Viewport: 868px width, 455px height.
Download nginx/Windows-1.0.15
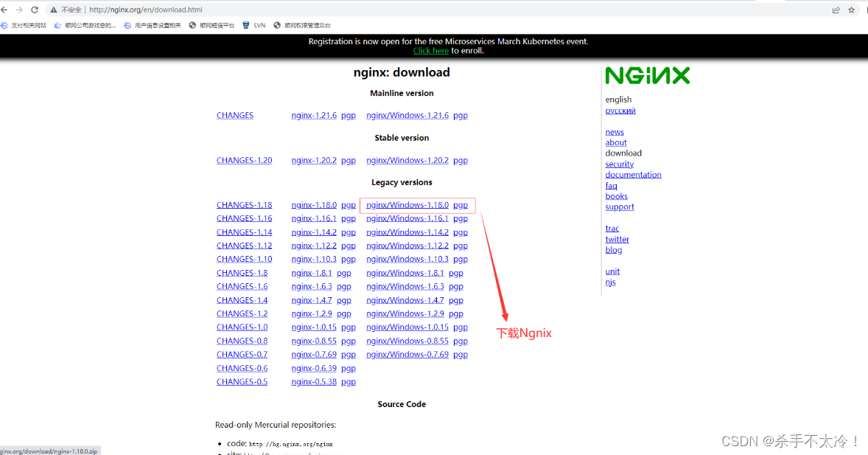coord(407,327)
